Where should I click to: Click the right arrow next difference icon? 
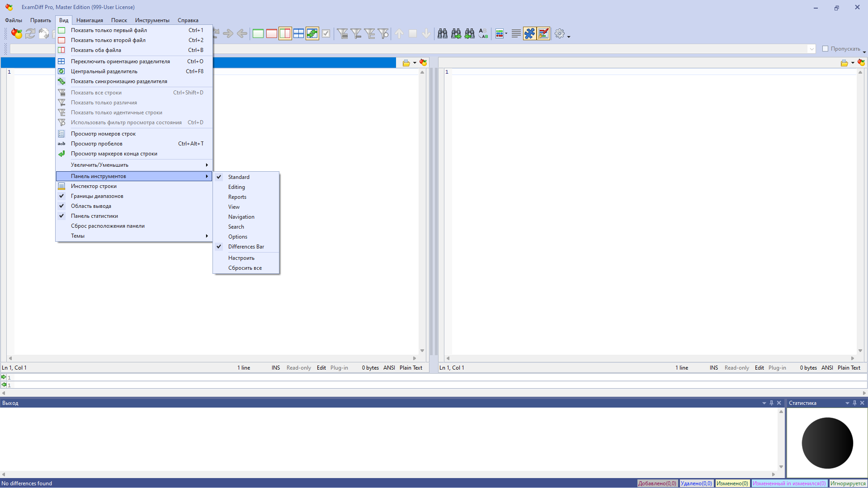tap(228, 33)
